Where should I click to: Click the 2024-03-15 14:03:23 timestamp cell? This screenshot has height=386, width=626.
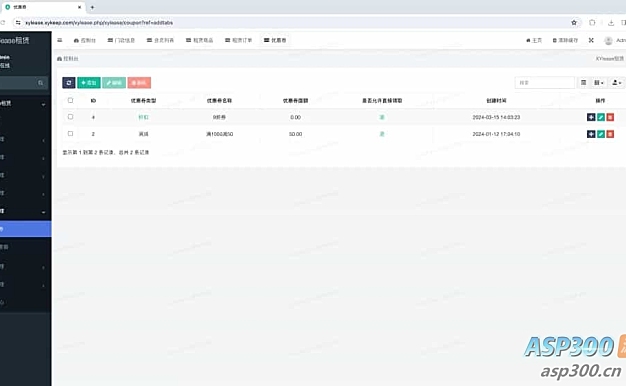[x=496, y=117]
